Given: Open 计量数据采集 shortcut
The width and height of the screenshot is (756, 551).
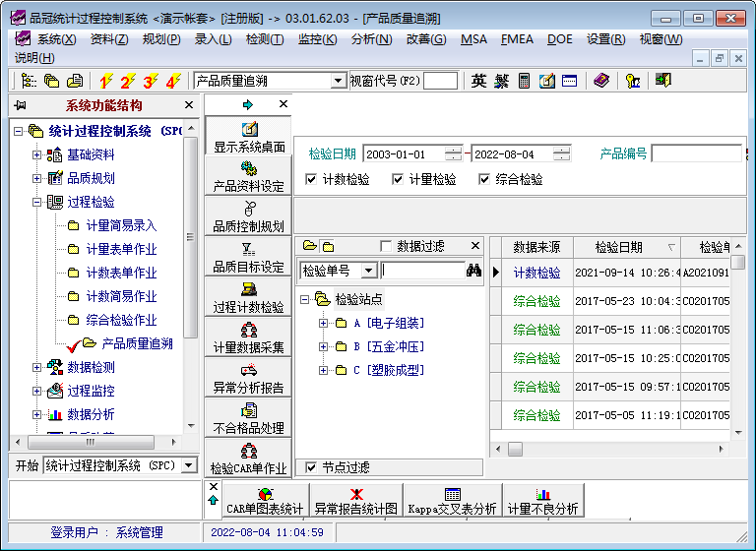Looking at the screenshot, I should point(249,337).
